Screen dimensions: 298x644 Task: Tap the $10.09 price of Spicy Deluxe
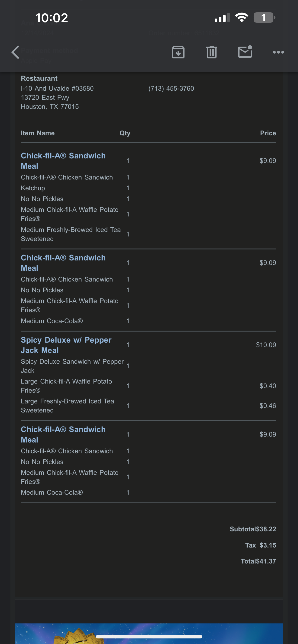[266, 345]
